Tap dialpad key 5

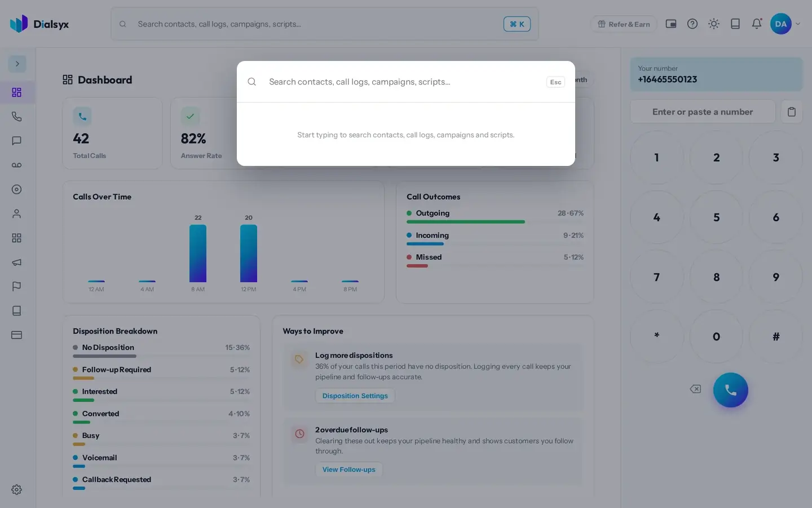pyautogui.click(x=716, y=217)
